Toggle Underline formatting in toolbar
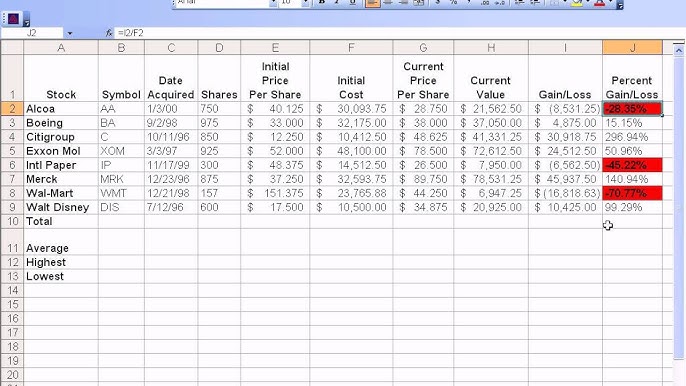This screenshot has height=386, width=686. click(x=353, y=3)
